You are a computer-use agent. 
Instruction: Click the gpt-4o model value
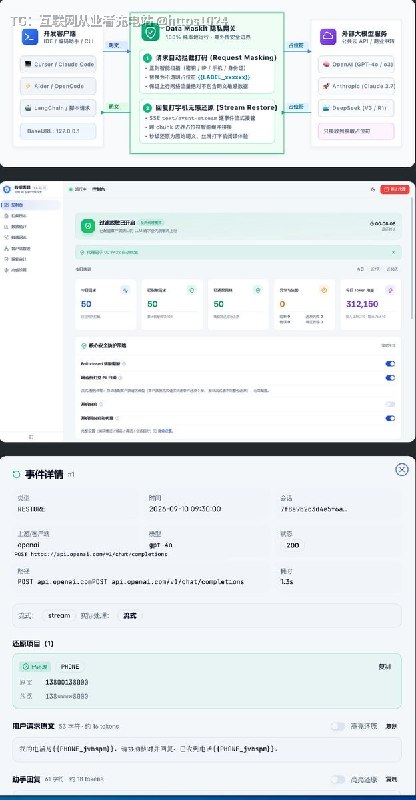[160, 545]
